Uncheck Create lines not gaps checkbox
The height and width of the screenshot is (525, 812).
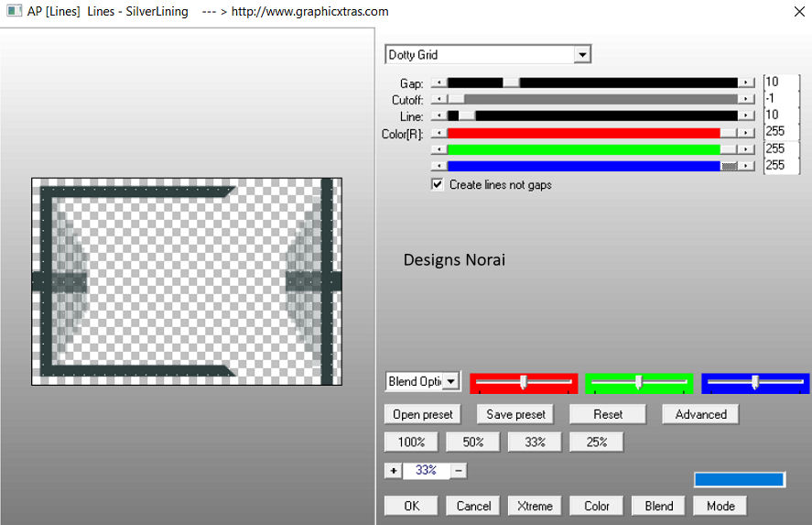tap(438, 184)
